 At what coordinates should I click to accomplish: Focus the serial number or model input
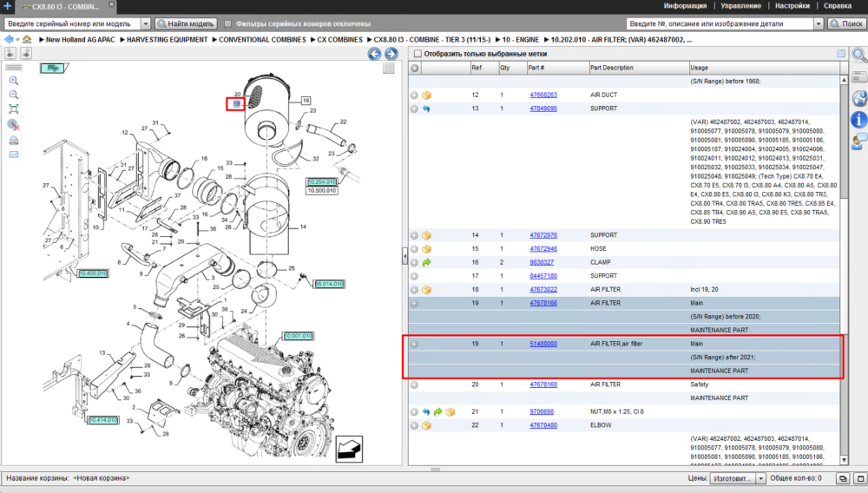coord(73,23)
